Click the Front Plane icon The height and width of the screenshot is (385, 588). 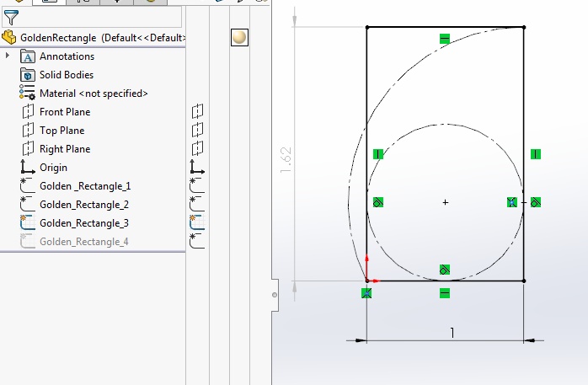coord(28,112)
